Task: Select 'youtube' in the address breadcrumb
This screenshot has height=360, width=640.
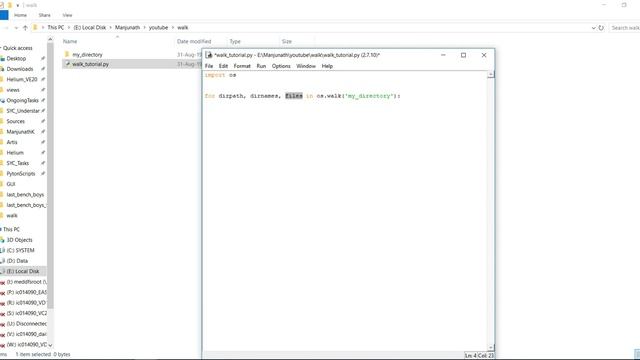Action: (x=158, y=28)
